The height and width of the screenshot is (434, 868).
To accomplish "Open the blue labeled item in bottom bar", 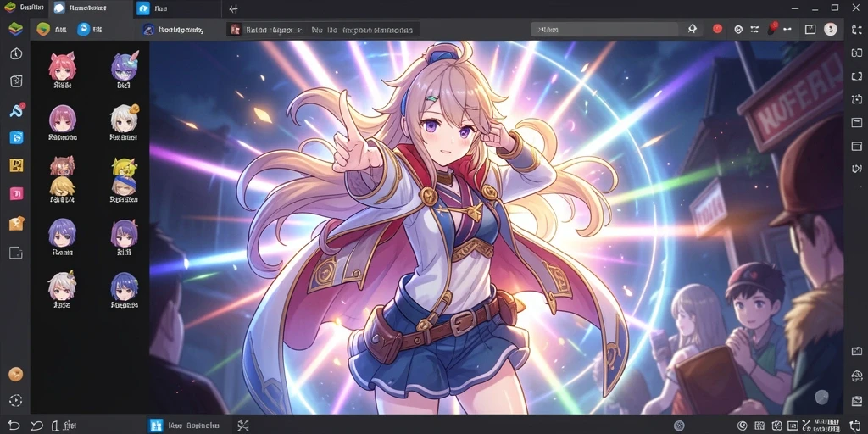I will point(184,426).
